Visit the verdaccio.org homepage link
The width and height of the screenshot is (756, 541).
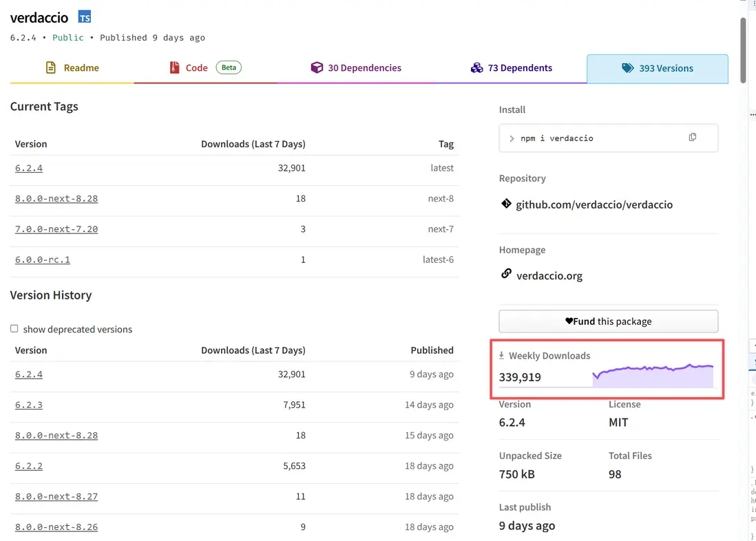point(549,276)
